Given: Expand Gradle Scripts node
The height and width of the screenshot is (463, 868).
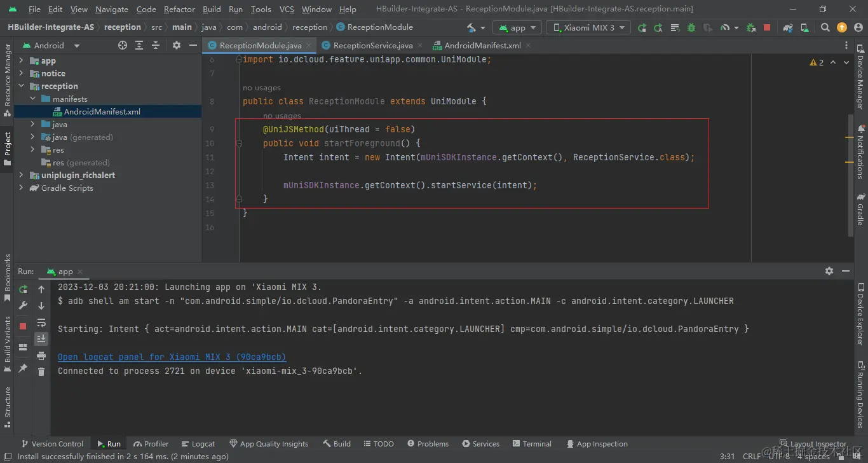Looking at the screenshot, I should (22, 188).
